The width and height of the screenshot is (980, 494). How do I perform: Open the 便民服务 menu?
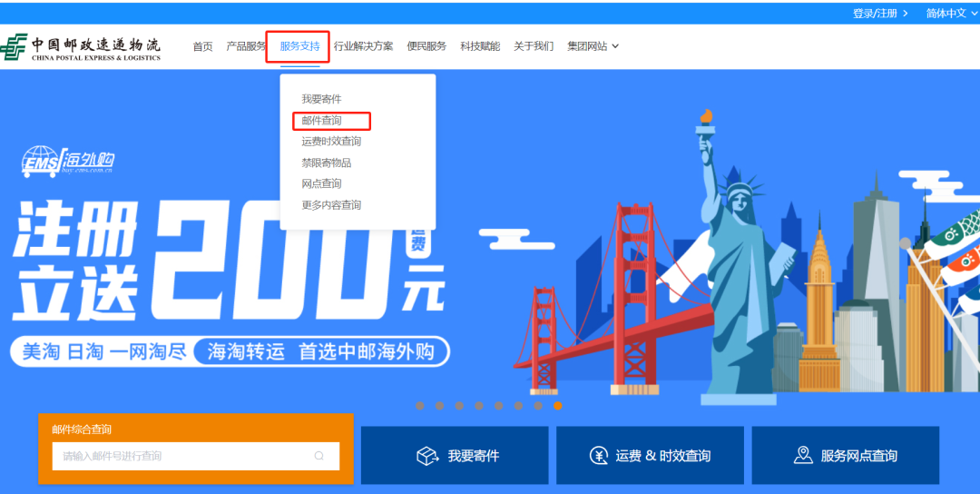(x=426, y=46)
